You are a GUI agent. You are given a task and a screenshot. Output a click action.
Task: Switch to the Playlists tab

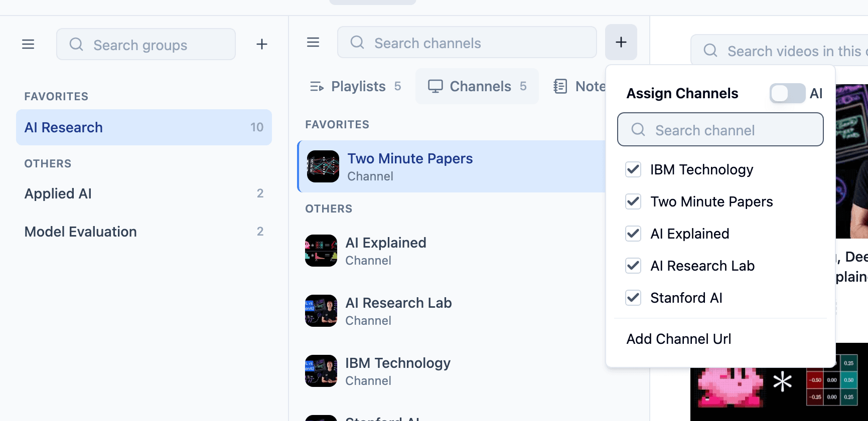click(x=355, y=86)
